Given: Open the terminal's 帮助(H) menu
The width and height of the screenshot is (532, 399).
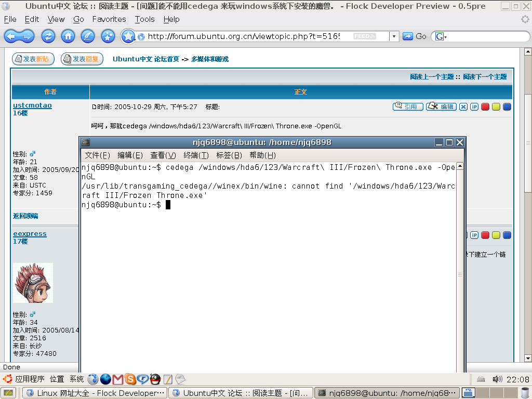Looking at the screenshot, I should click(262, 155).
